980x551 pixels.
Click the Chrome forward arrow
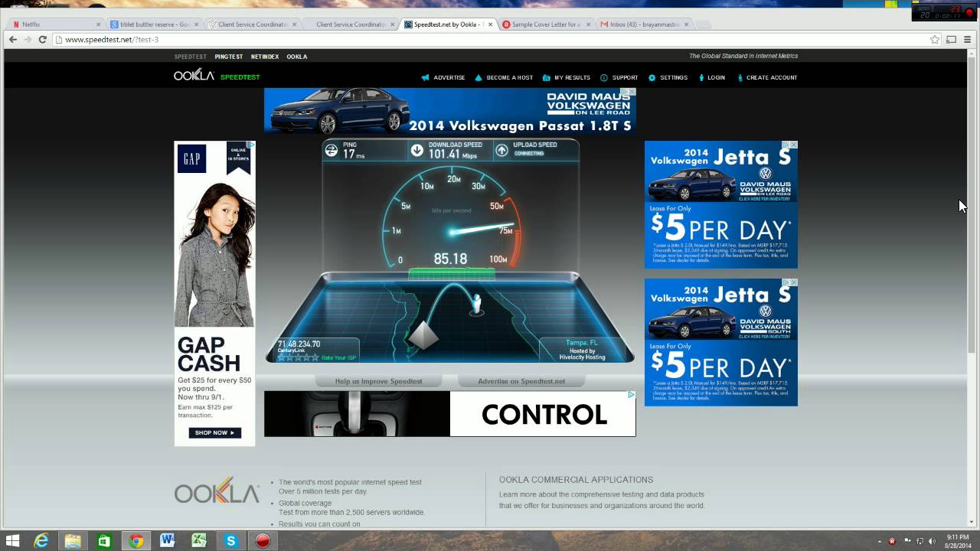[x=28, y=39]
